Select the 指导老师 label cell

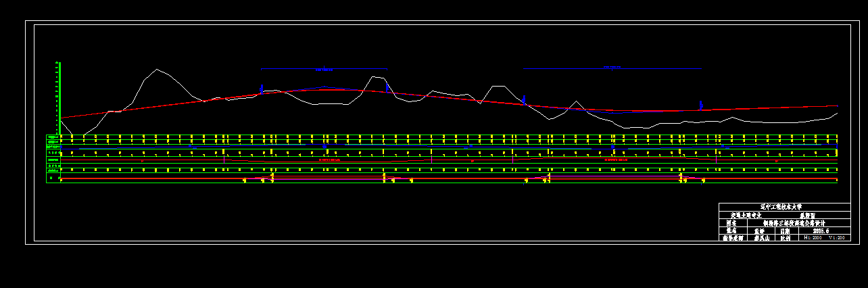click(732, 238)
